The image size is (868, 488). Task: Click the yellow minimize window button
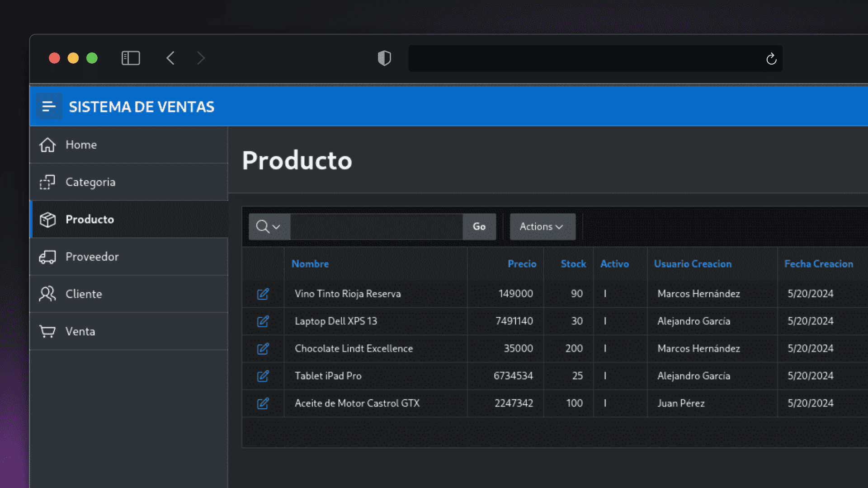point(73,58)
